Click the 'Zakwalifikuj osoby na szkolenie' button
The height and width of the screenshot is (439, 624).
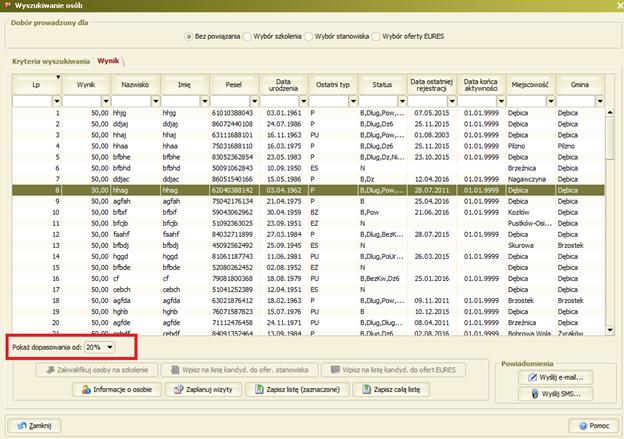click(x=97, y=370)
